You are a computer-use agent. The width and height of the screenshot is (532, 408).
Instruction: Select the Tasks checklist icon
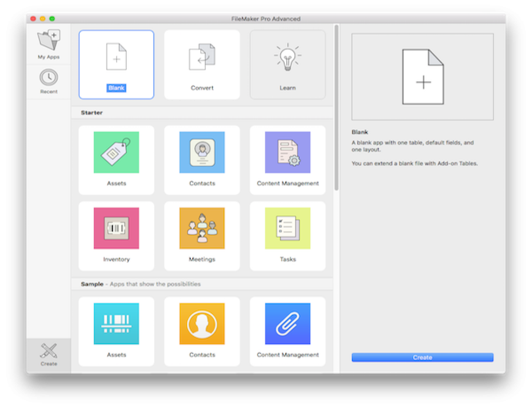[288, 228]
